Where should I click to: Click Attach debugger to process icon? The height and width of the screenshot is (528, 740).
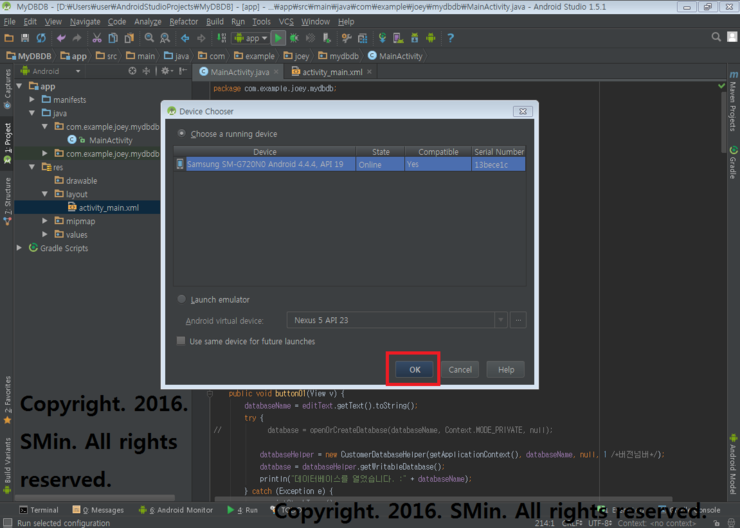coord(326,38)
